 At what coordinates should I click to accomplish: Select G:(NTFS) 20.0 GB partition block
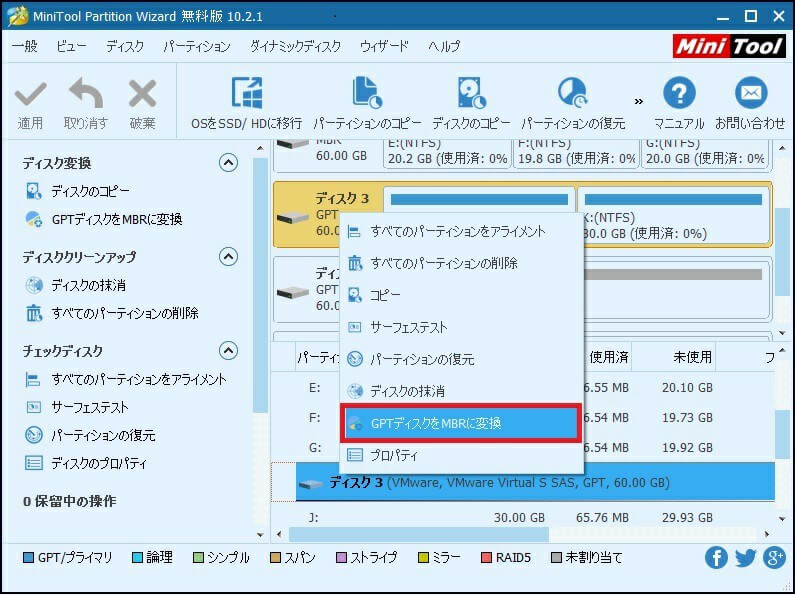(706, 152)
